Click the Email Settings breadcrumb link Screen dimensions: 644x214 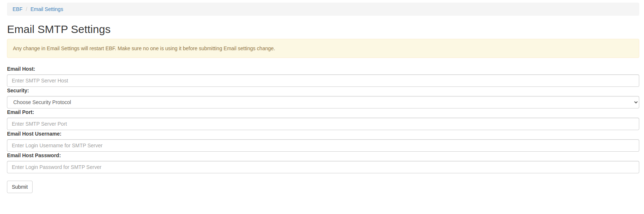coord(47,9)
